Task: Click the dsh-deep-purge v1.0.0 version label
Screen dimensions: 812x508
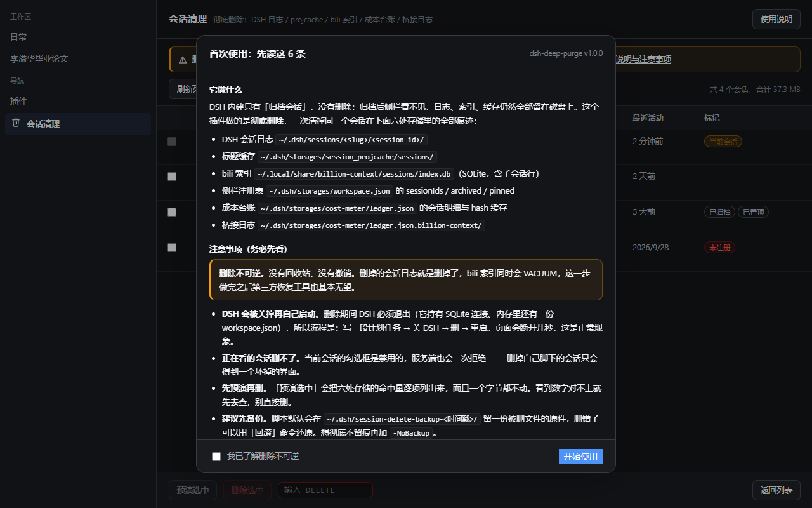Action: (566, 53)
